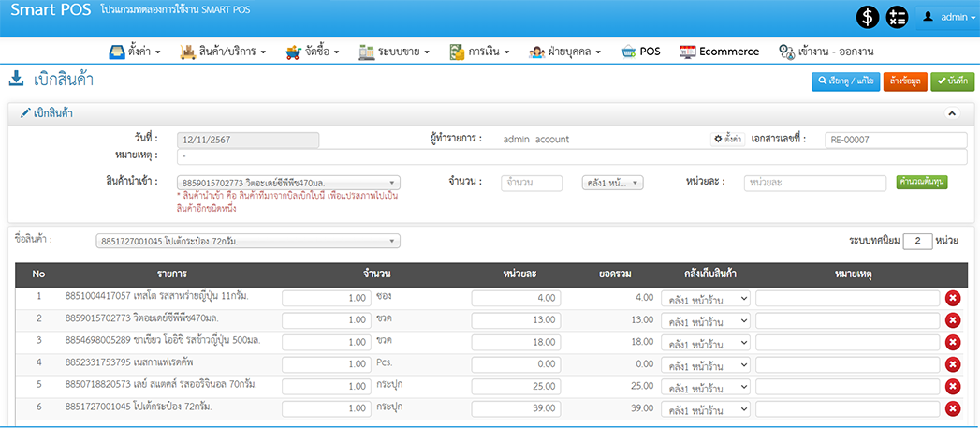This screenshot has height=429, width=980.
Task: Open the admin user menu
Action: tap(950, 18)
